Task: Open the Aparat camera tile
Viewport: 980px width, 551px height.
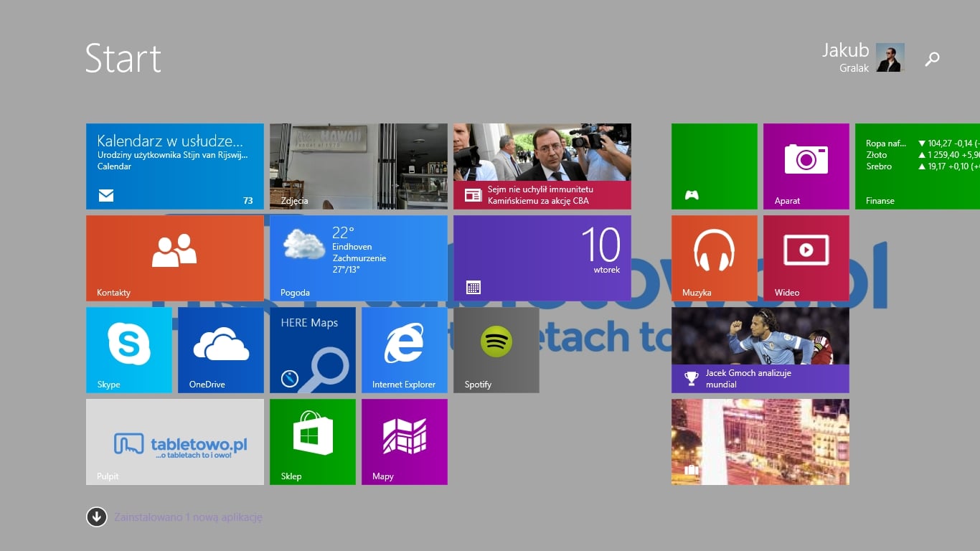Action: 806,166
